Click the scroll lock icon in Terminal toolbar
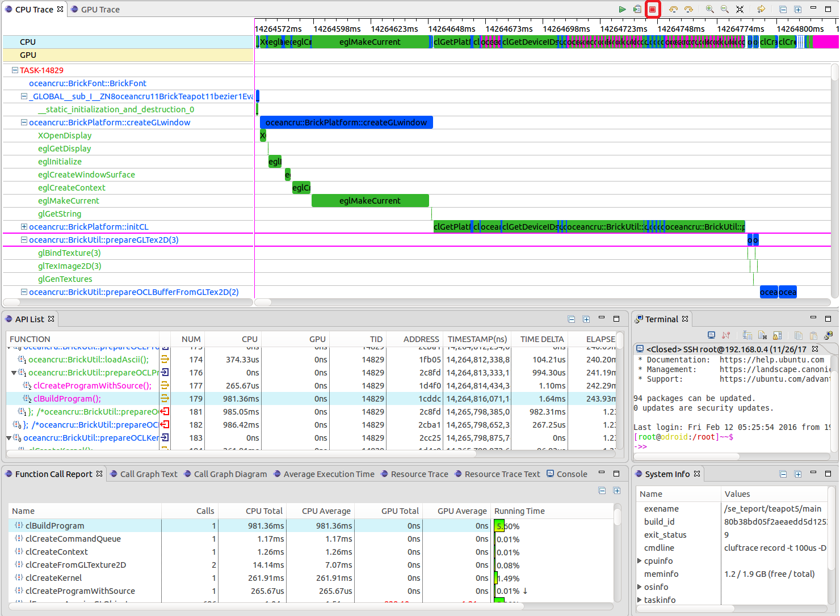The height and width of the screenshot is (616, 840). [778, 335]
